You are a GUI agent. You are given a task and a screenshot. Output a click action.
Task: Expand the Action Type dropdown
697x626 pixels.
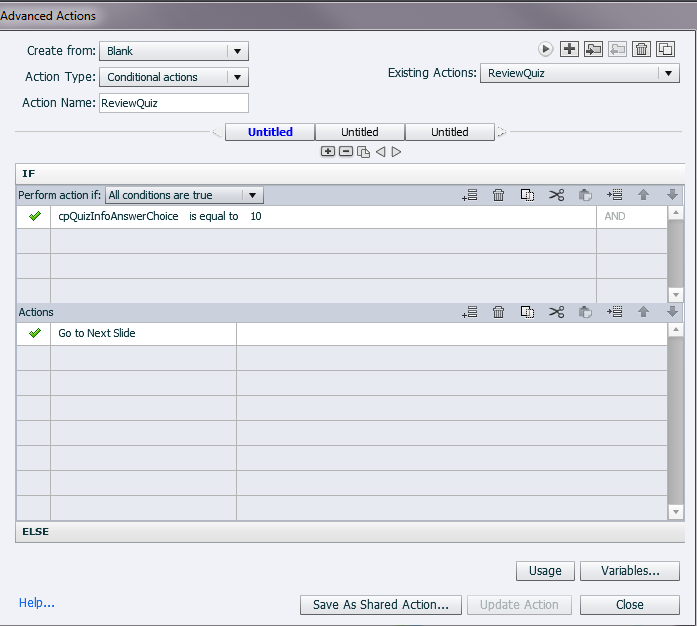(x=174, y=77)
